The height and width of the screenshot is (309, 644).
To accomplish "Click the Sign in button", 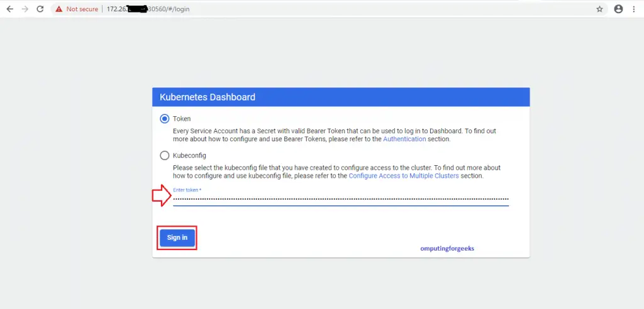I will click(177, 237).
